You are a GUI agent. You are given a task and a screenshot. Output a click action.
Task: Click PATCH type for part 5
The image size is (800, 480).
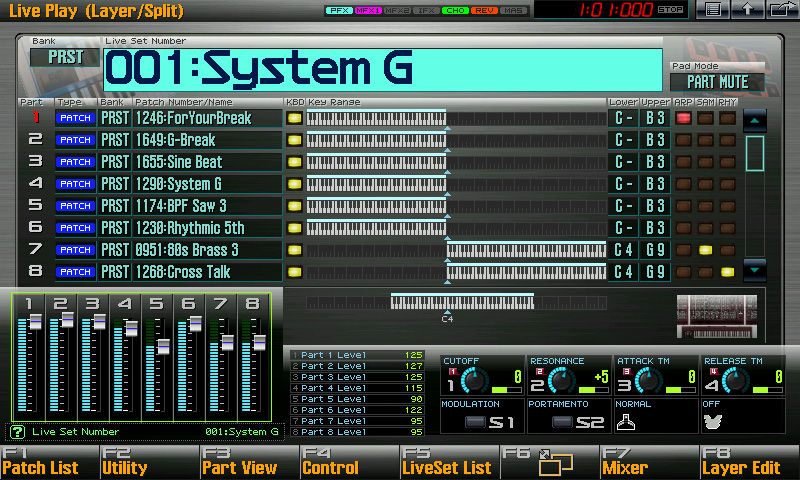[x=75, y=206]
